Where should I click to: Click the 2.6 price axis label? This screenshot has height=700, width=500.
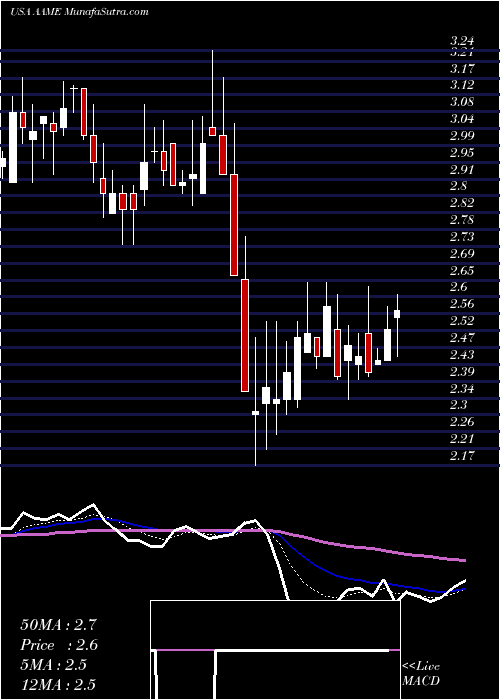459,287
